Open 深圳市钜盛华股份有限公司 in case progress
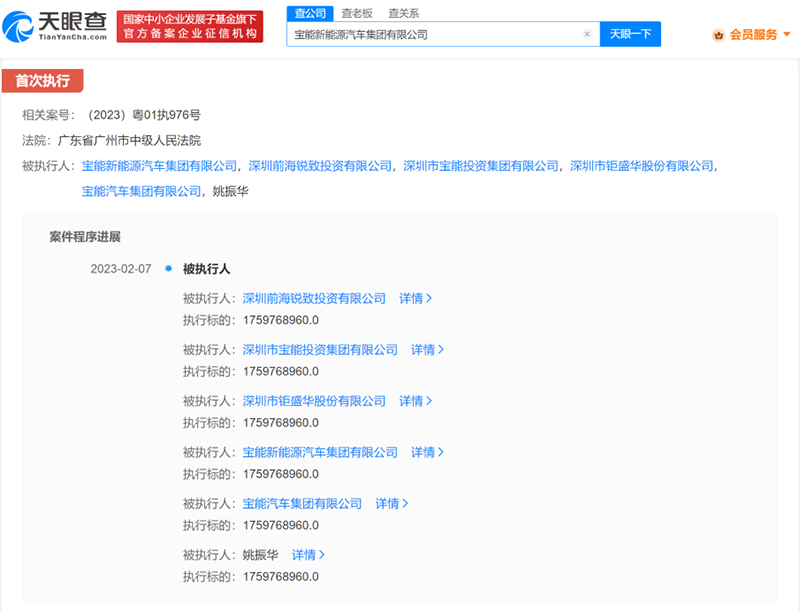The height and width of the screenshot is (612, 800). point(314,401)
